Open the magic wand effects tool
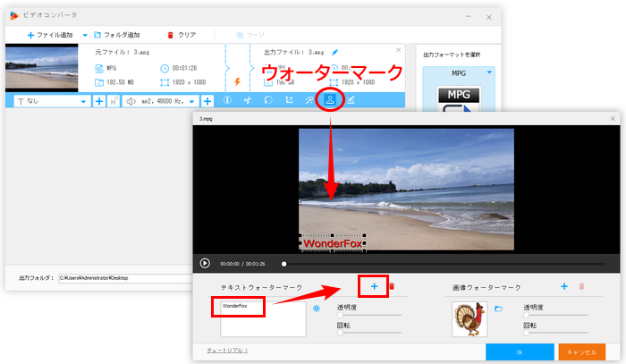This screenshot has height=364, width=626. click(309, 100)
